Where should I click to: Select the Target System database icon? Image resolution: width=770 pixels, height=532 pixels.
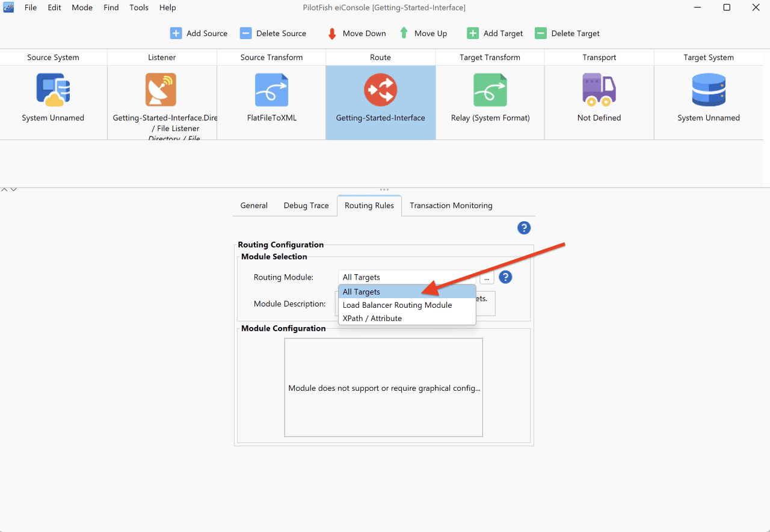coord(709,90)
